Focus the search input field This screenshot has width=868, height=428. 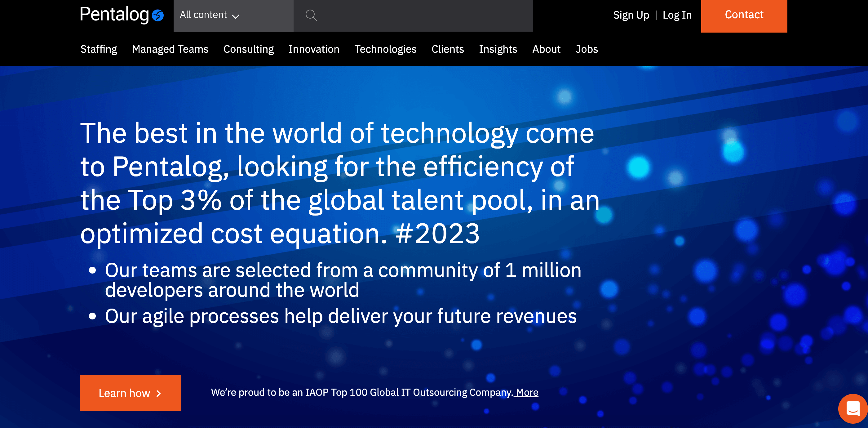pos(413,16)
